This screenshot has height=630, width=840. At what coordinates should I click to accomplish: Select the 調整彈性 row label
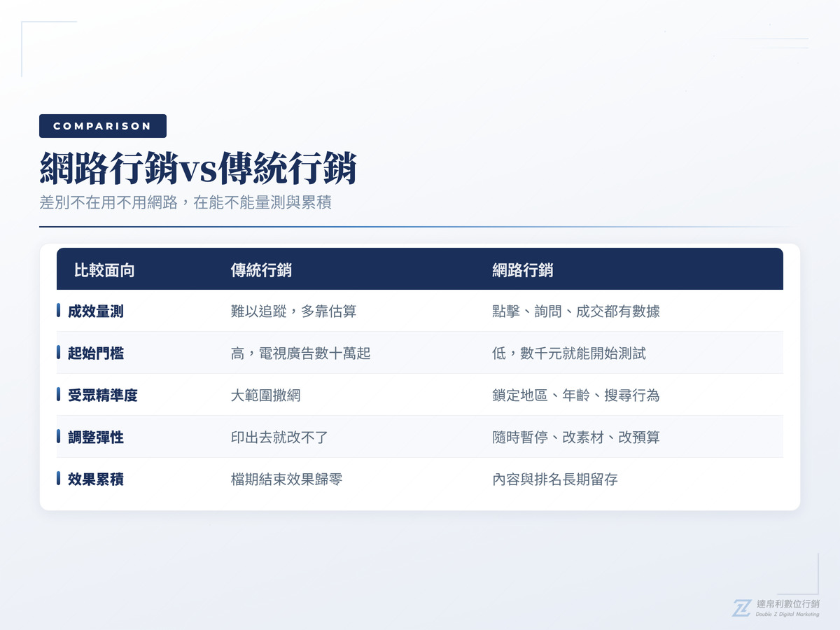96,437
